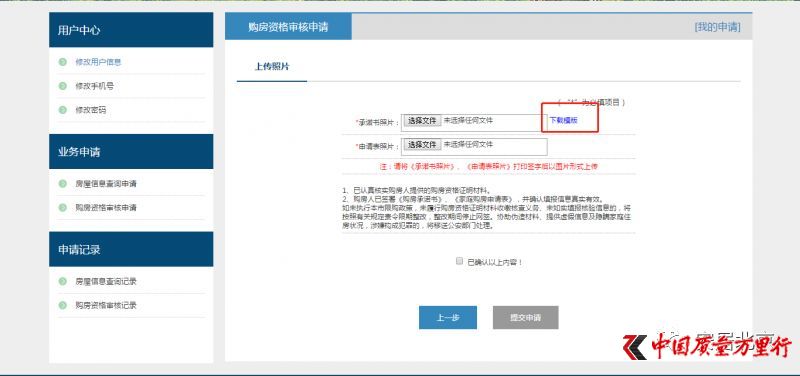Go back with the 上一步 button

[x=448, y=317]
